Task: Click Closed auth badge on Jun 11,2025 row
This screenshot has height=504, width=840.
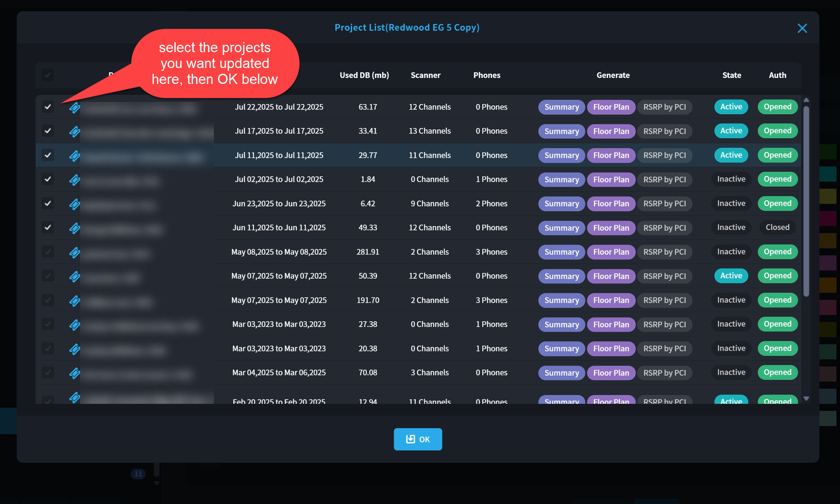Action: (777, 228)
